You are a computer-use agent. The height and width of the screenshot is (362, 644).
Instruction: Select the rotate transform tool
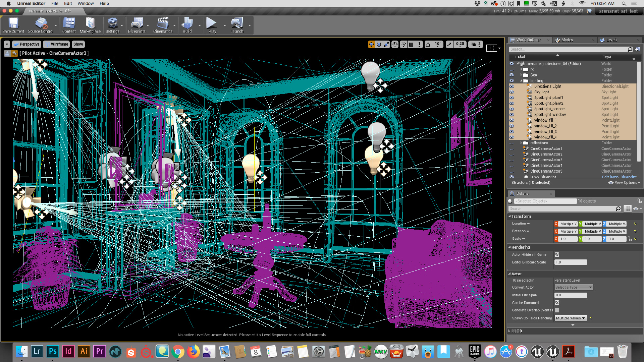pyautogui.click(x=379, y=44)
